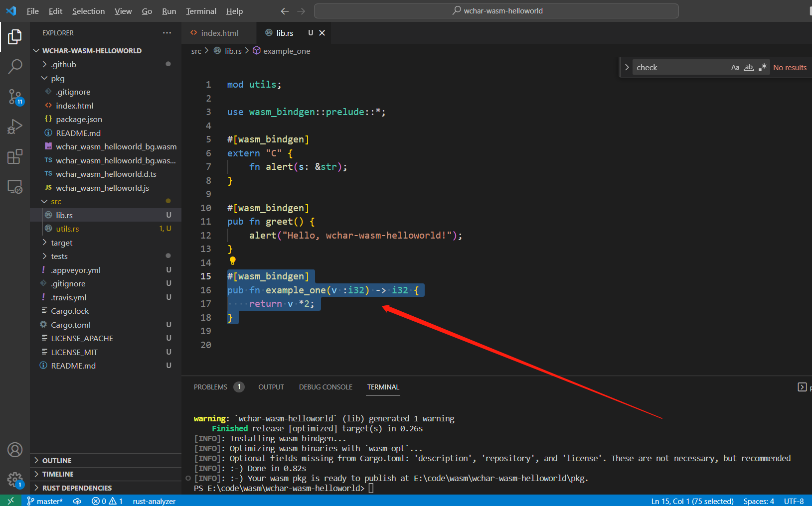Click the master branch status bar button
Viewport: 812px width, 506px height.
click(x=45, y=501)
